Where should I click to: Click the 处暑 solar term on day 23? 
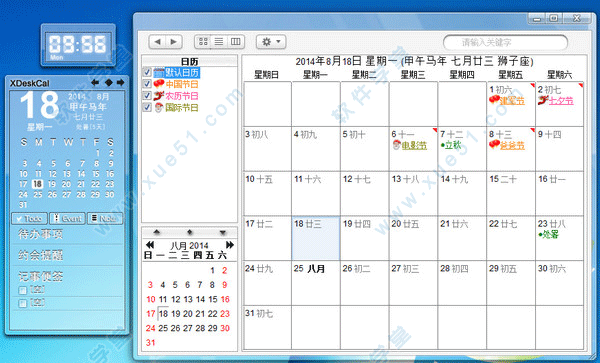point(549,235)
